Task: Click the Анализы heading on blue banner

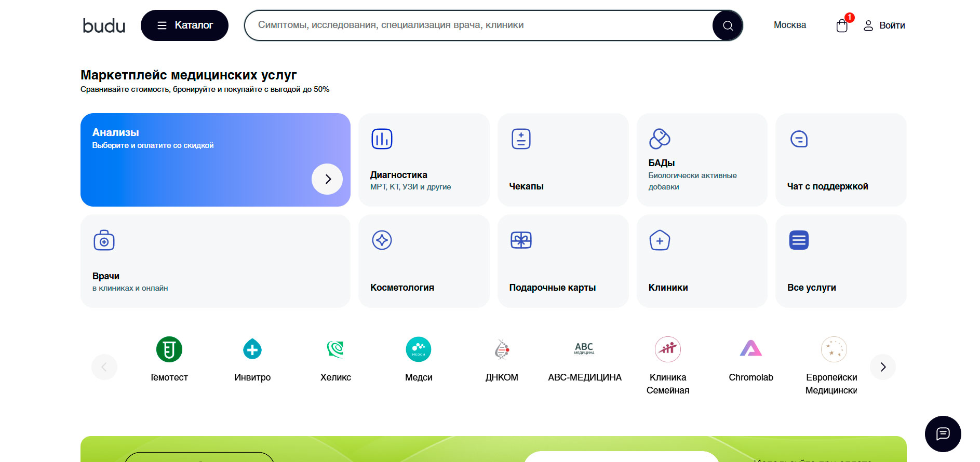Action: click(115, 132)
